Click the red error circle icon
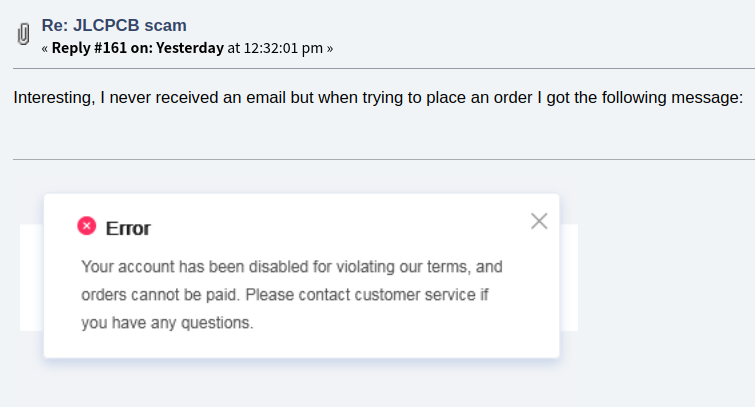The image size is (755, 407). [x=87, y=226]
